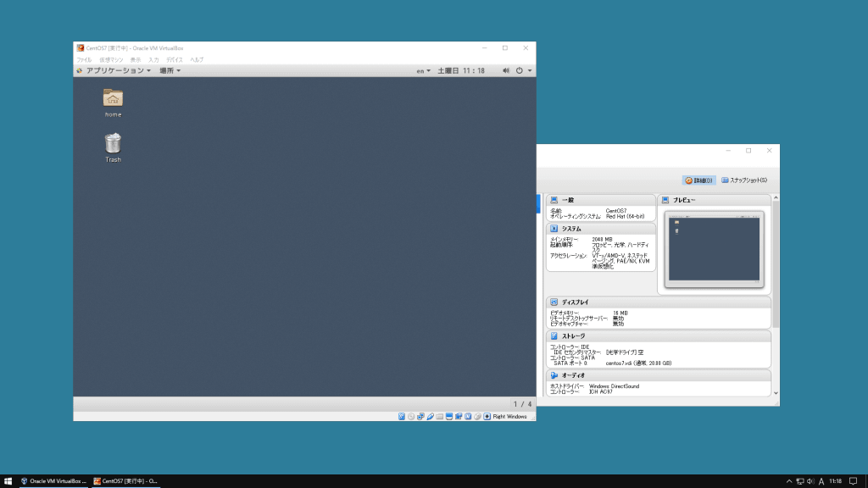This screenshot has width=868, height=488.
Task: Click the GNOME volume speaker icon
Action: point(505,71)
